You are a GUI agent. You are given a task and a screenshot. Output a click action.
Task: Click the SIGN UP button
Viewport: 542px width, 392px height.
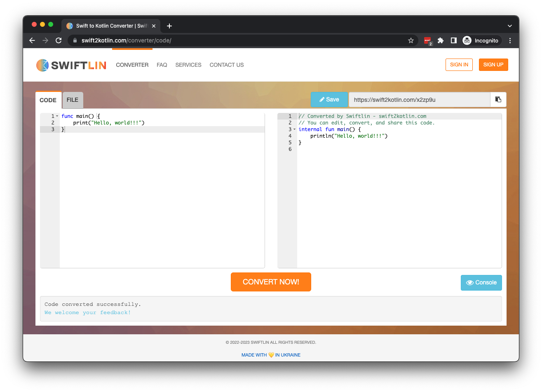tap(493, 65)
